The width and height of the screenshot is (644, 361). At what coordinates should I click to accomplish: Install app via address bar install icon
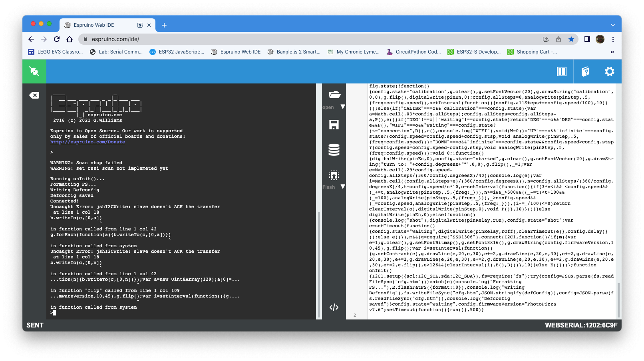[546, 39]
